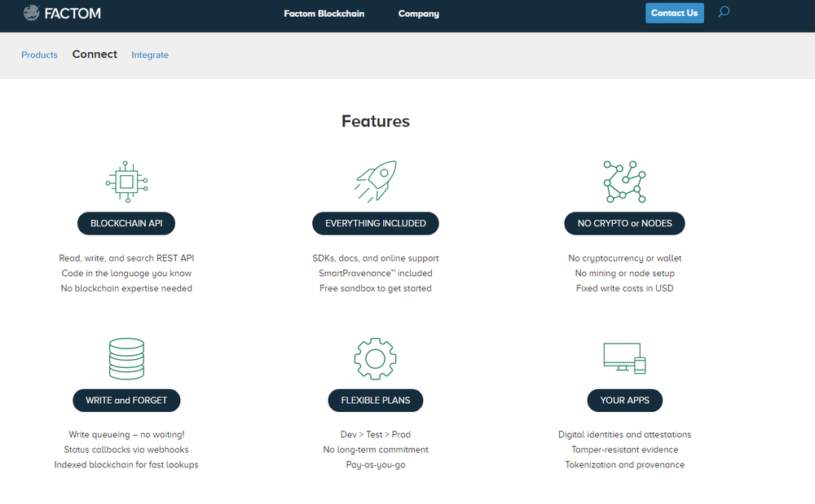This screenshot has width=815, height=504.
Task: Click the database stack icon
Action: (x=126, y=359)
